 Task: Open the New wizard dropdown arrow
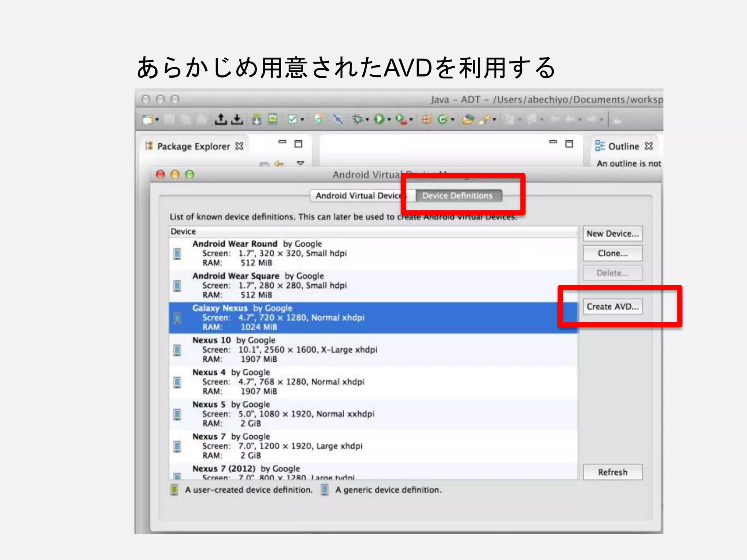pos(157,120)
